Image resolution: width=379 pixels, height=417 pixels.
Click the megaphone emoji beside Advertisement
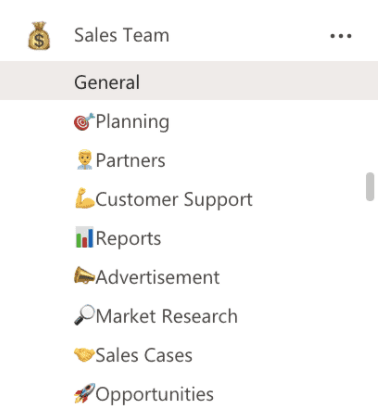(84, 276)
